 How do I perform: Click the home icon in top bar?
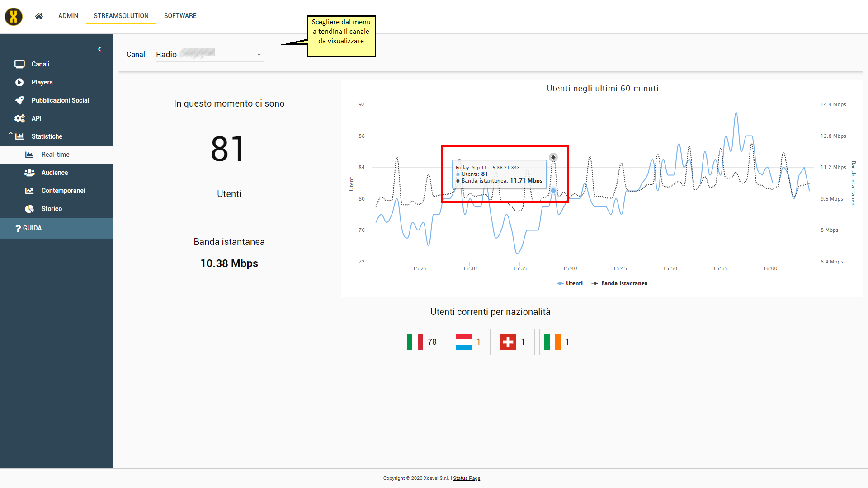click(x=39, y=16)
